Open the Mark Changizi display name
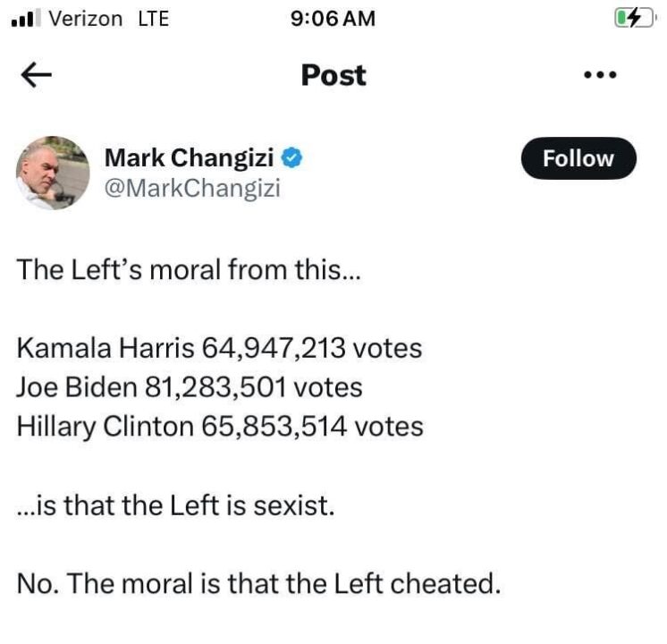Image resolution: width=667 pixels, height=644 pixels. pos(189,158)
